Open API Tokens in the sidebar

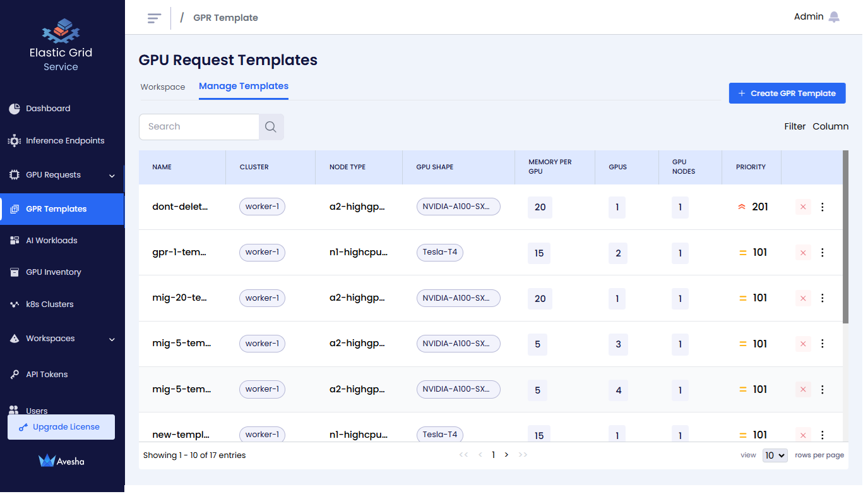47,375
